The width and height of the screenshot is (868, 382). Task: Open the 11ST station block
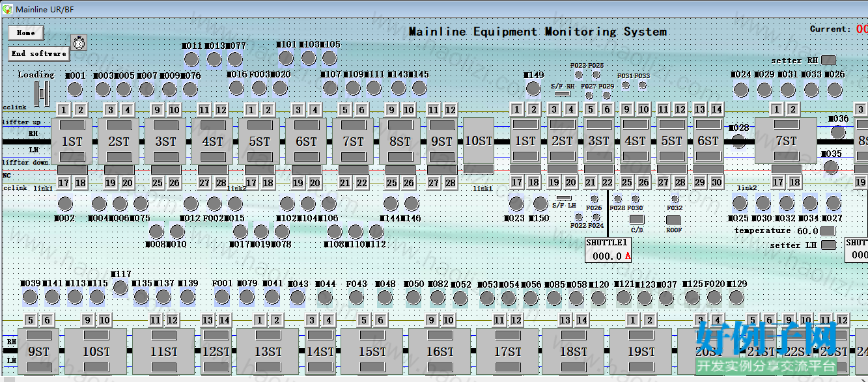click(x=164, y=351)
